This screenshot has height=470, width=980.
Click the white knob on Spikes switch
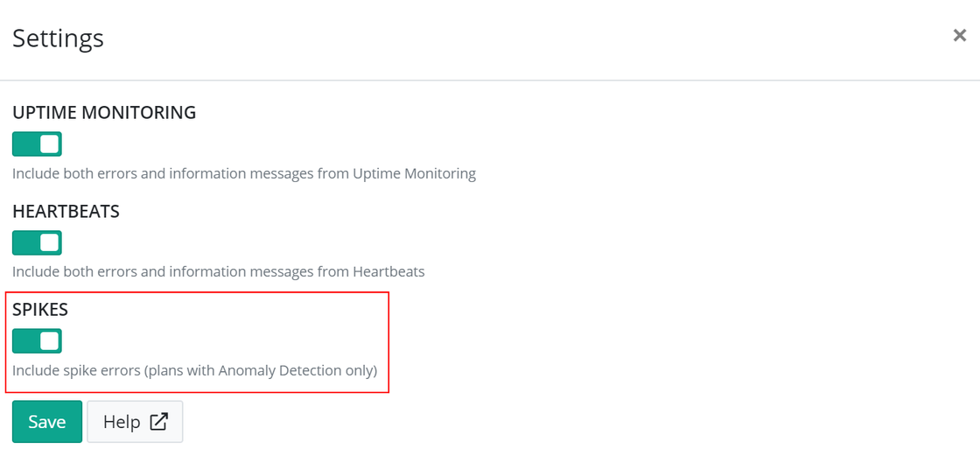[49, 340]
